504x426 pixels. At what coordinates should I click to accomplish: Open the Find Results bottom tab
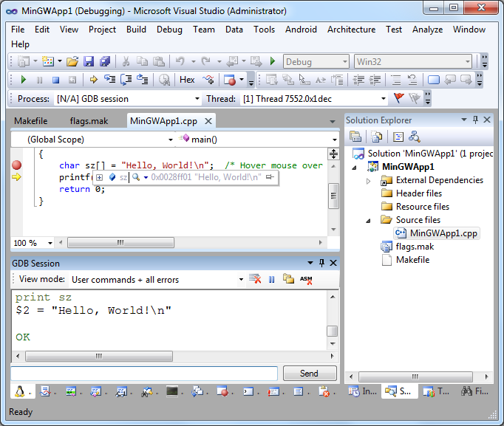coord(475,391)
